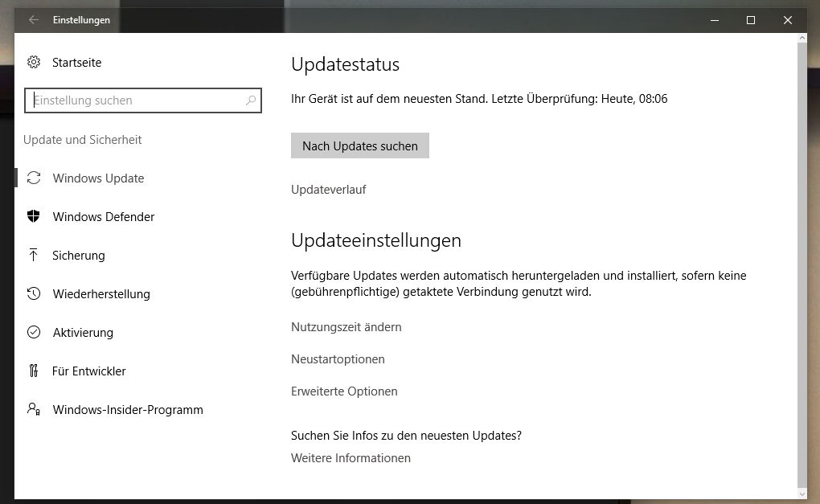Open Nutzungszeit ändern link

coord(346,327)
